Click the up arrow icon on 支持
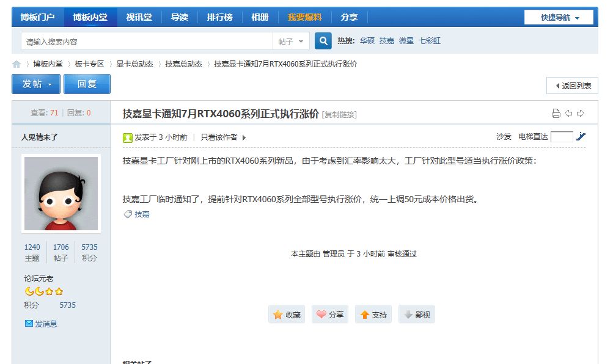 point(365,315)
